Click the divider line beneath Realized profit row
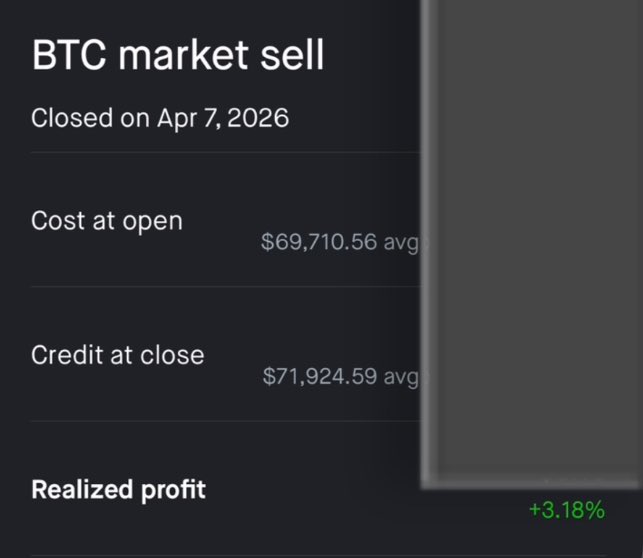The image size is (643, 558). click(x=220, y=555)
